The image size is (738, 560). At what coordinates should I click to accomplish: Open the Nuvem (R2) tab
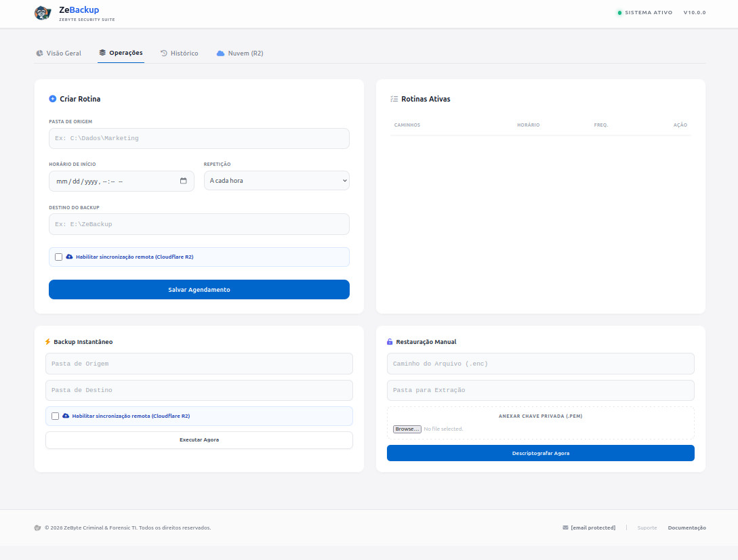(239, 52)
